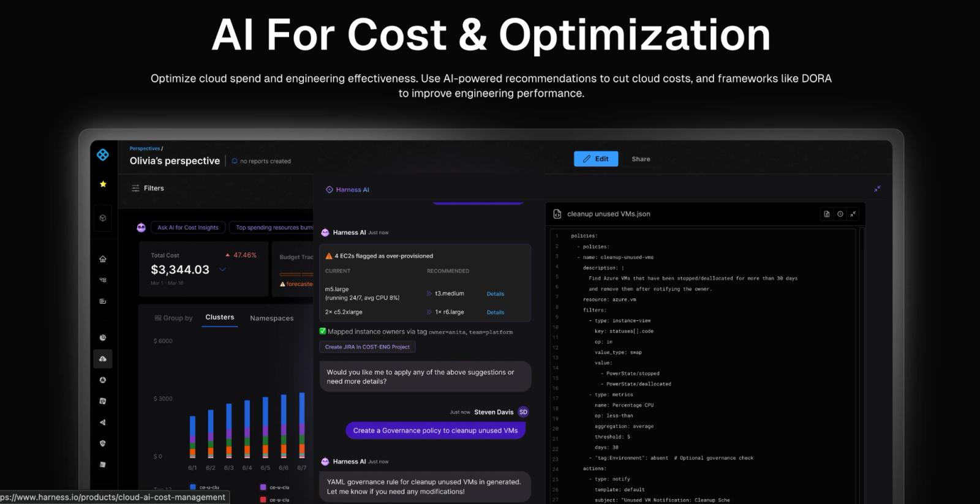Go to the house-shaped home icon in sidebar
The image size is (980, 504).
point(103,259)
